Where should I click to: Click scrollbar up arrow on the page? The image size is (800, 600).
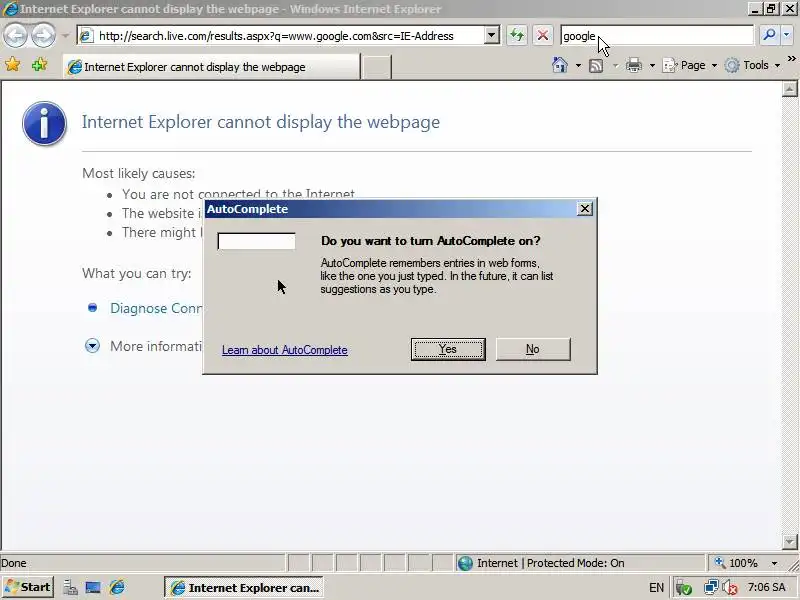tap(789, 89)
